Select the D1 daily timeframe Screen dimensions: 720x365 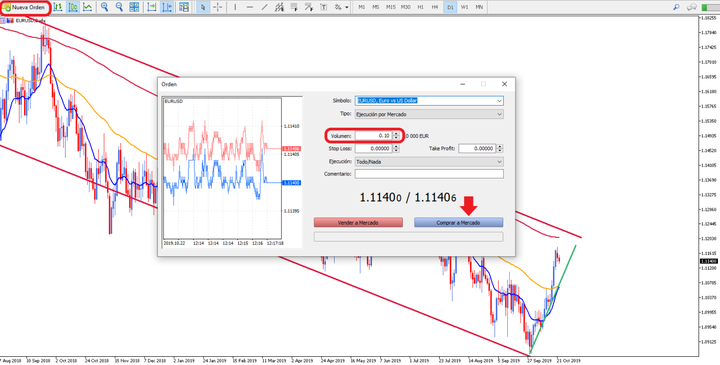pos(450,7)
